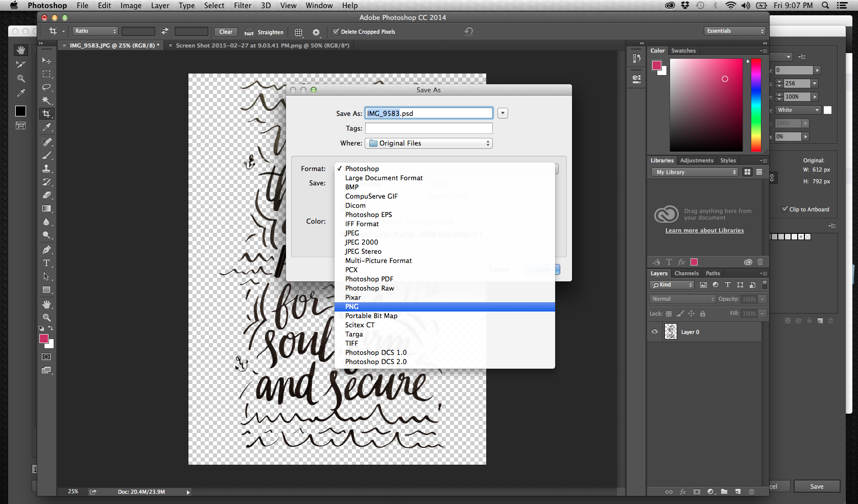858x504 pixels.
Task: Toggle Delete Cropped Pixels checkbox
Action: [x=336, y=32]
